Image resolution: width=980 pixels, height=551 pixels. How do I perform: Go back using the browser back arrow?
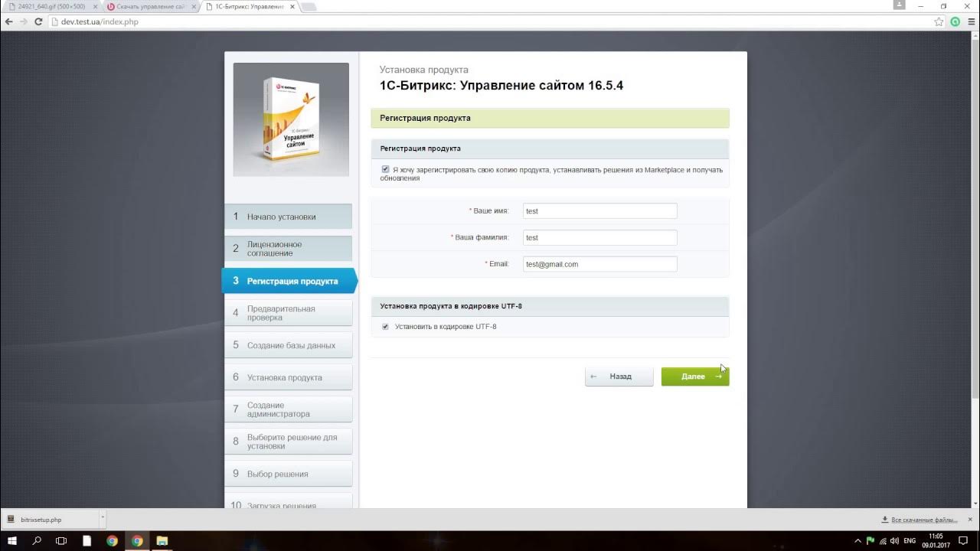(8, 21)
